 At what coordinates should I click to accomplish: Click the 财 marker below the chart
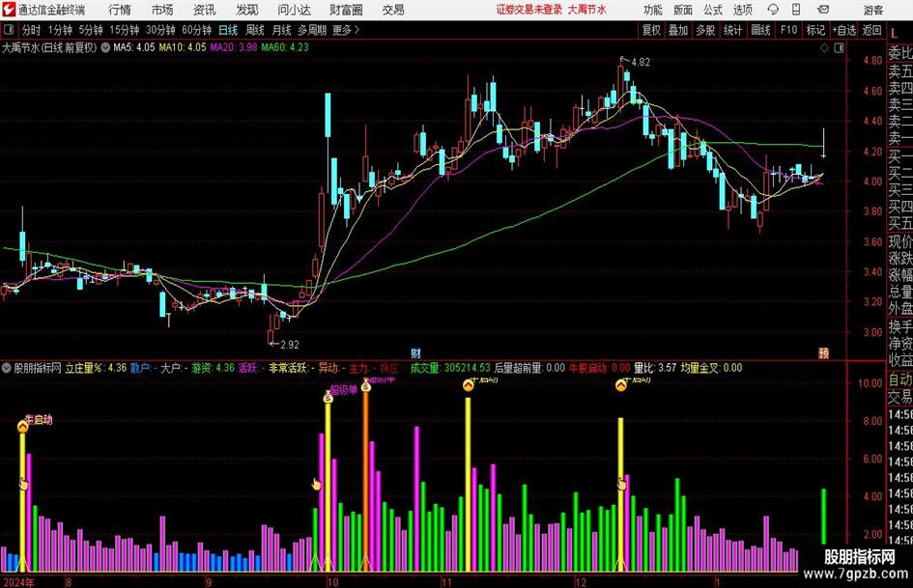click(x=415, y=352)
